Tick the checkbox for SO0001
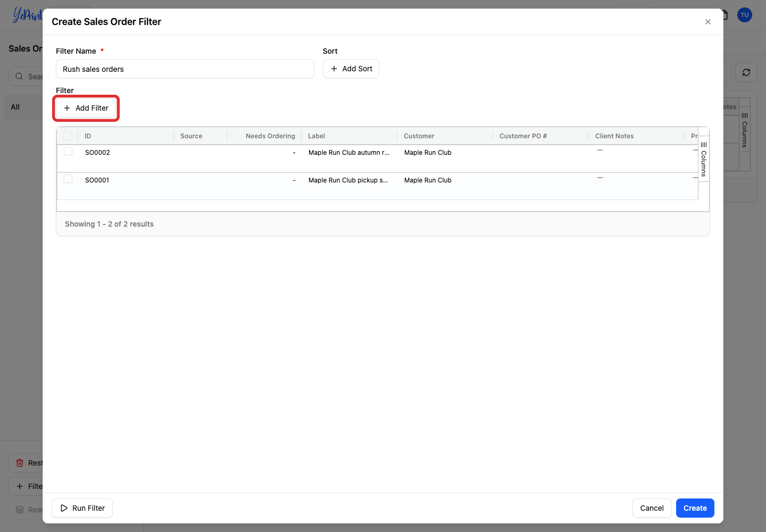766x532 pixels. (x=68, y=179)
